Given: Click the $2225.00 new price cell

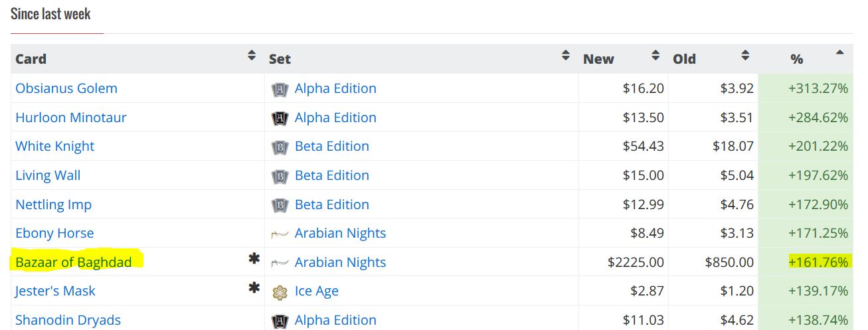Looking at the screenshot, I should (636, 262).
